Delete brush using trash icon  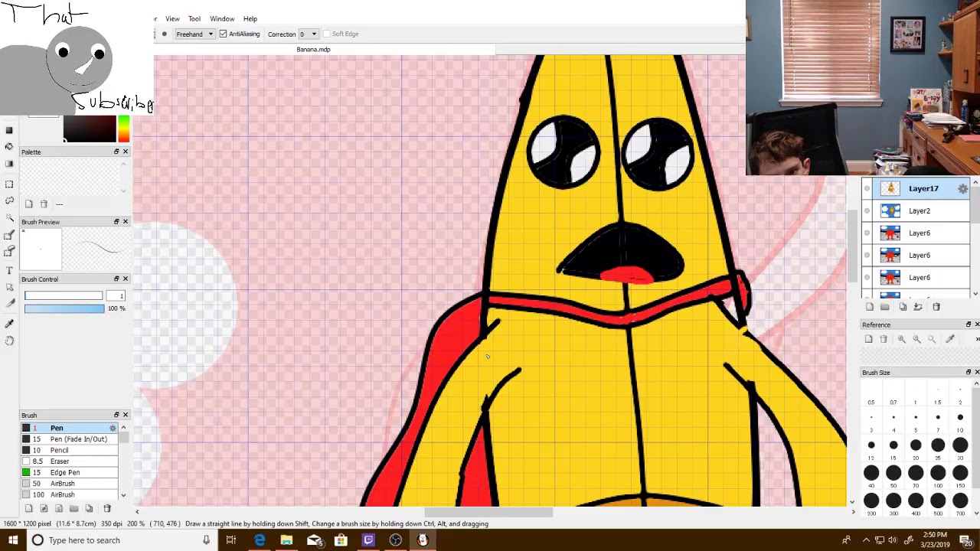[107, 508]
